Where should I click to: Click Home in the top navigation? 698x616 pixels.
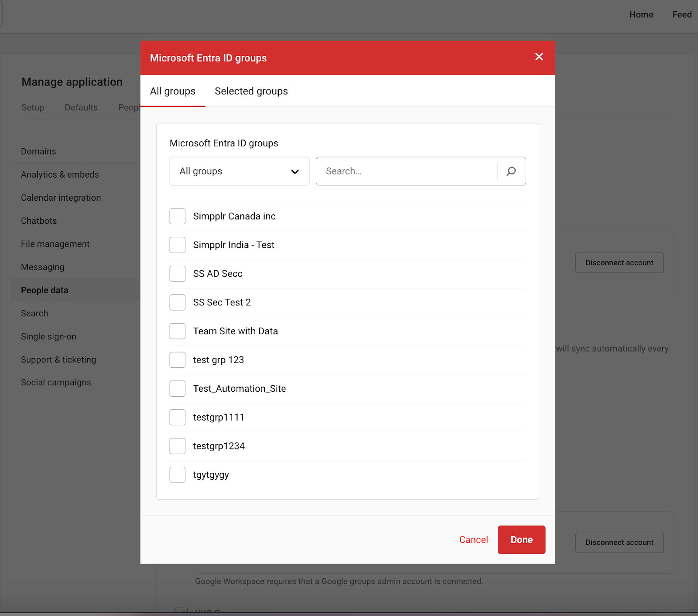[641, 14]
